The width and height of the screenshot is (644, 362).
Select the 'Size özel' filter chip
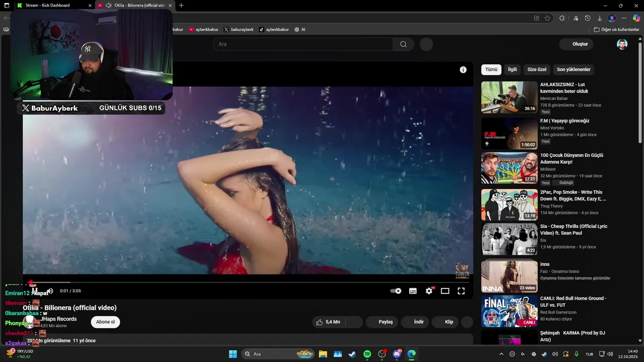537,69
